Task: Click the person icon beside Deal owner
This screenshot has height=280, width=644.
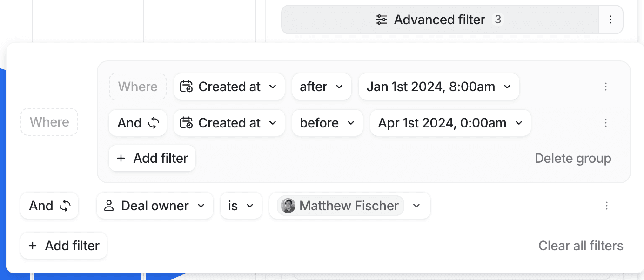Action: [109, 206]
